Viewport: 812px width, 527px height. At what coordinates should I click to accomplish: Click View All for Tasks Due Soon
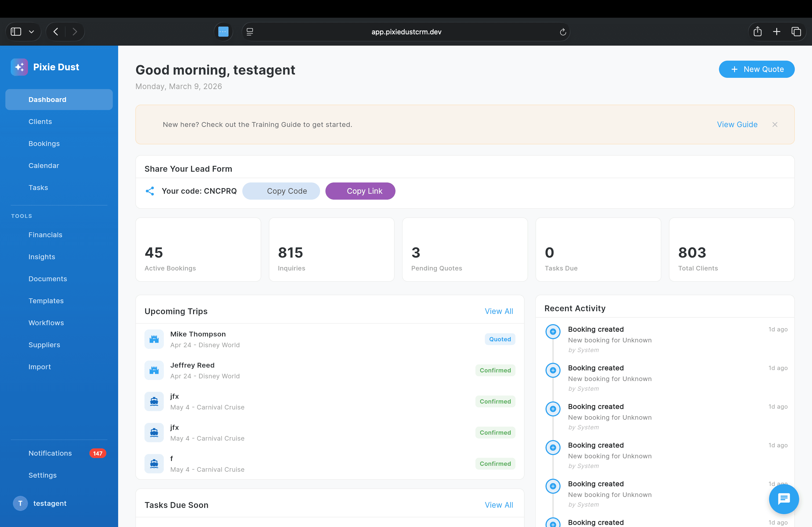(499, 505)
